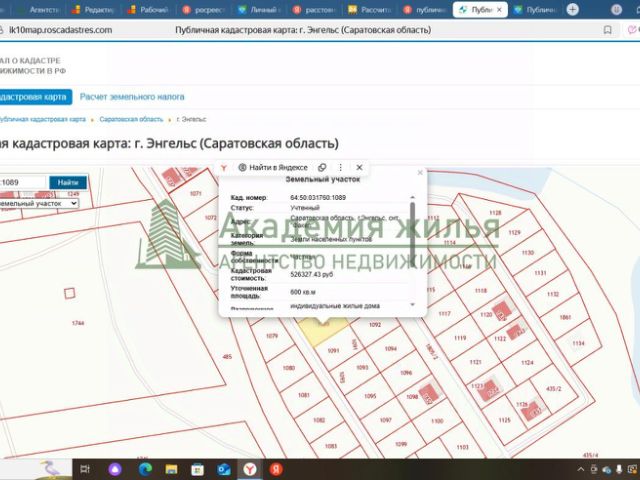Image resolution: width=640 pixels, height=480 pixels.
Task: Open the 'Саратовская область' breadcrumb link
Action: point(131,119)
